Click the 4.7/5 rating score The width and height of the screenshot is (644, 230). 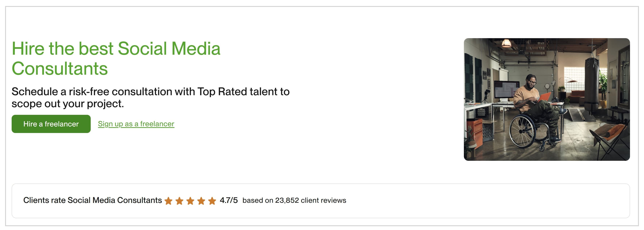[x=229, y=200]
